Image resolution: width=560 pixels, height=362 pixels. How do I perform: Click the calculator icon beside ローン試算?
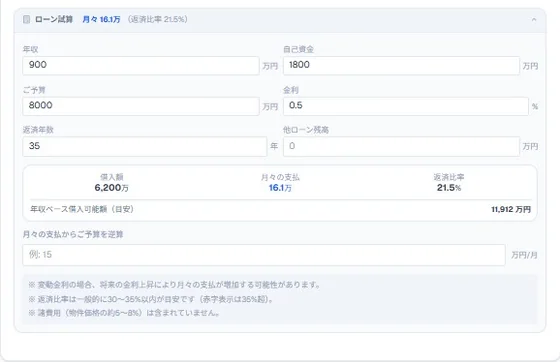[x=26, y=19]
